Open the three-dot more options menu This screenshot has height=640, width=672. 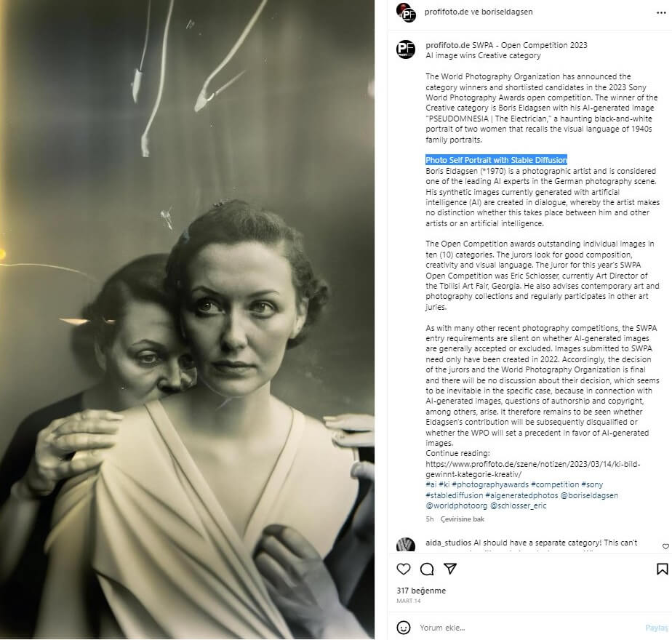tap(661, 13)
